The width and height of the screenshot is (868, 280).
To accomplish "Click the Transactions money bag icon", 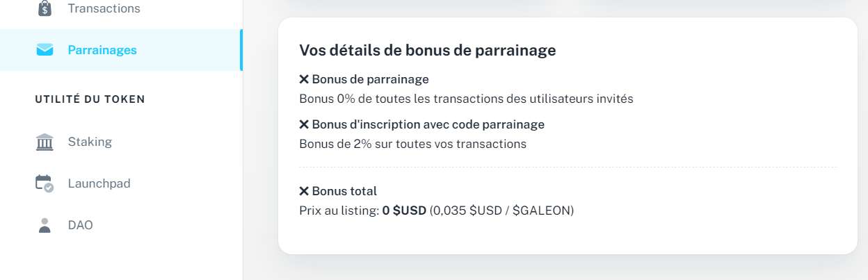I will pos(45,8).
